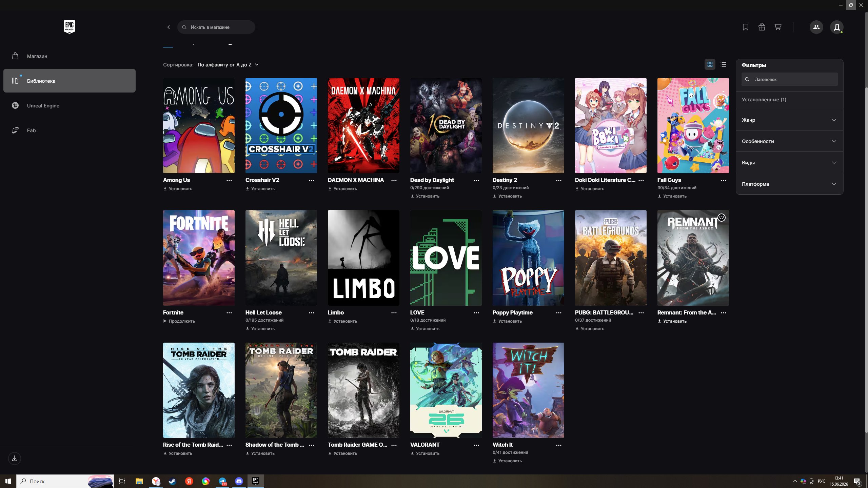Switch the library to grid view
868x488 pixels.
(x=710, y=64)
